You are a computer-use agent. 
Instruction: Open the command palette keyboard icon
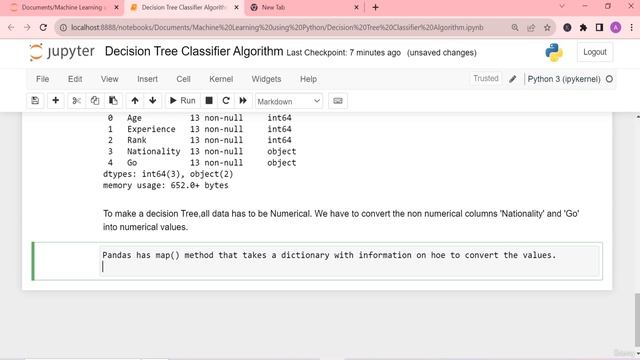point(338,101)
